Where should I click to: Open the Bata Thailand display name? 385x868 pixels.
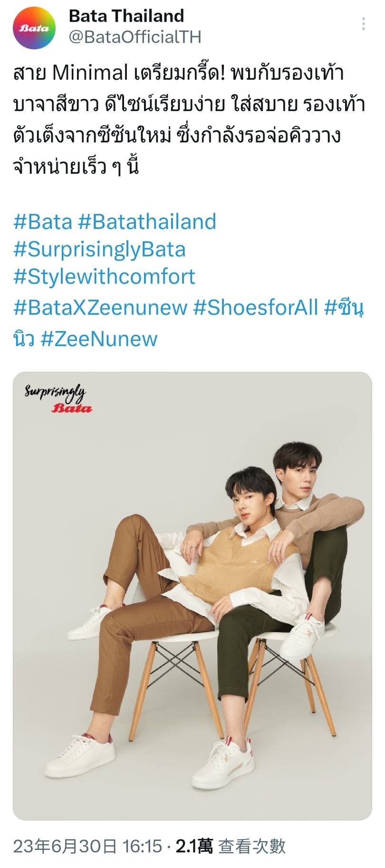[x=126, y=16]
